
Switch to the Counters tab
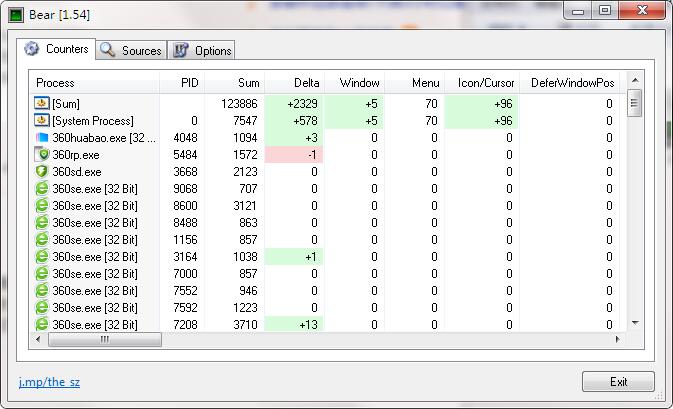coord(56,49)
